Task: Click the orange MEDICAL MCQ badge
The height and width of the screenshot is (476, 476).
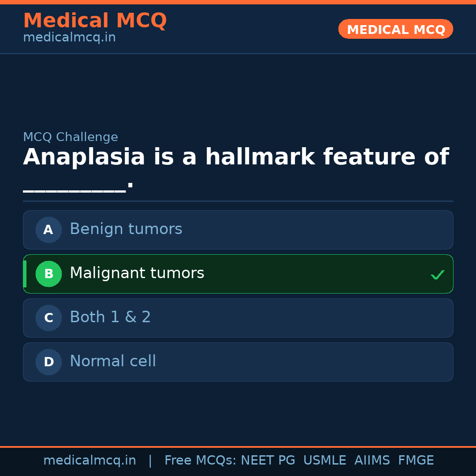Action: pos(395,29)
